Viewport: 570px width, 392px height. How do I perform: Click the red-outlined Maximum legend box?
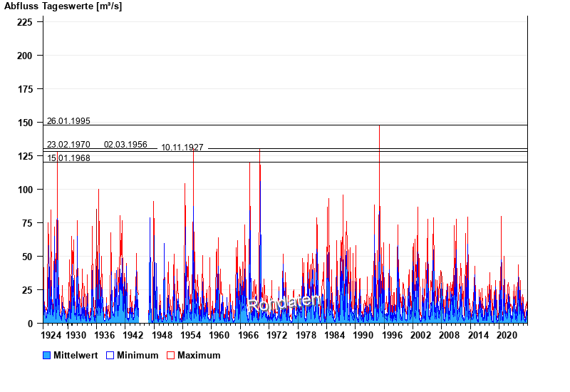pos(170,355)
